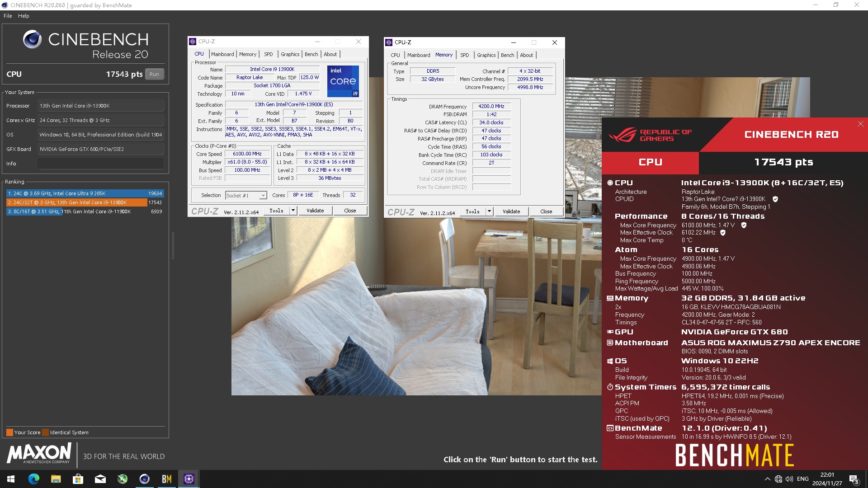This screenshot has width=868, height=488.
Task: Click Validate in right CPU-Z window
Action: [511, 211]
